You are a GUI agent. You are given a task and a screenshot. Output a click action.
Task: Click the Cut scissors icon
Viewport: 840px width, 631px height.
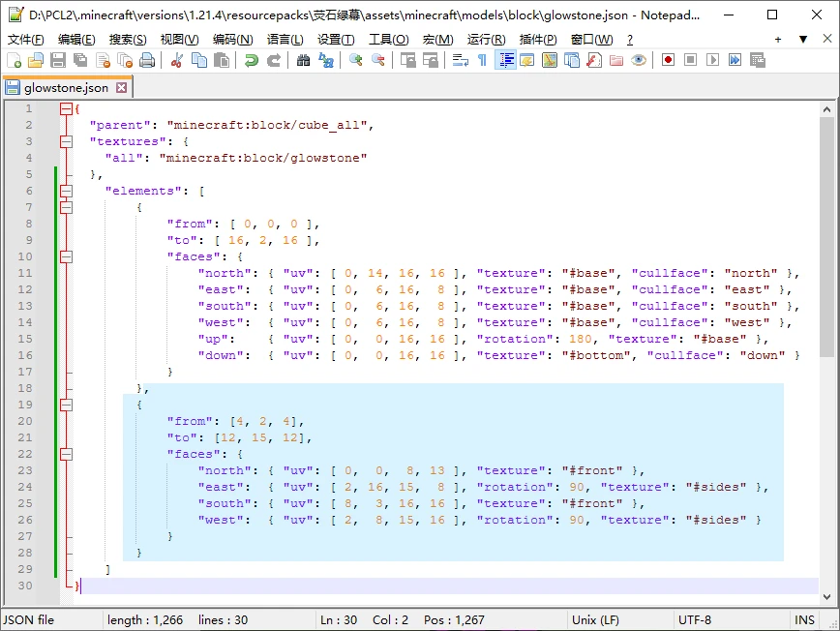coord(176,60)
